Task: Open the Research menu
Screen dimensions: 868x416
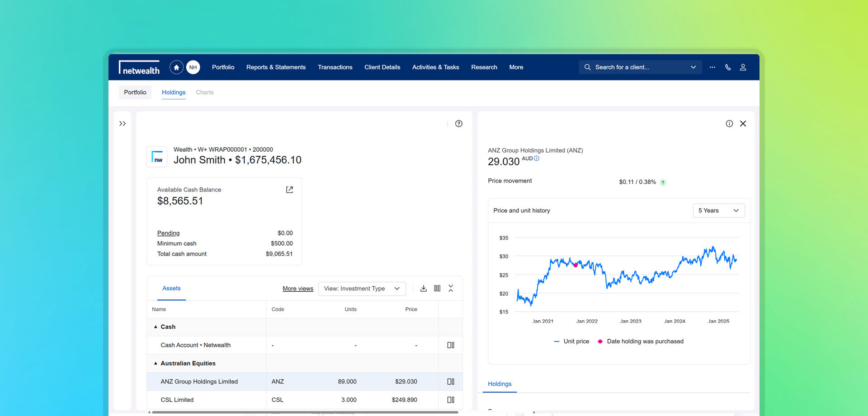Action: coord(484,67)
